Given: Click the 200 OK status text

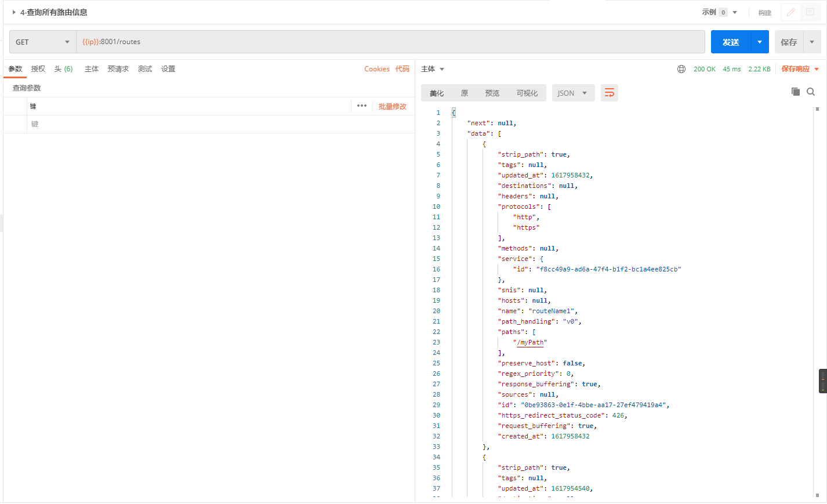Looking at the screenshot, I should [705, 69].
